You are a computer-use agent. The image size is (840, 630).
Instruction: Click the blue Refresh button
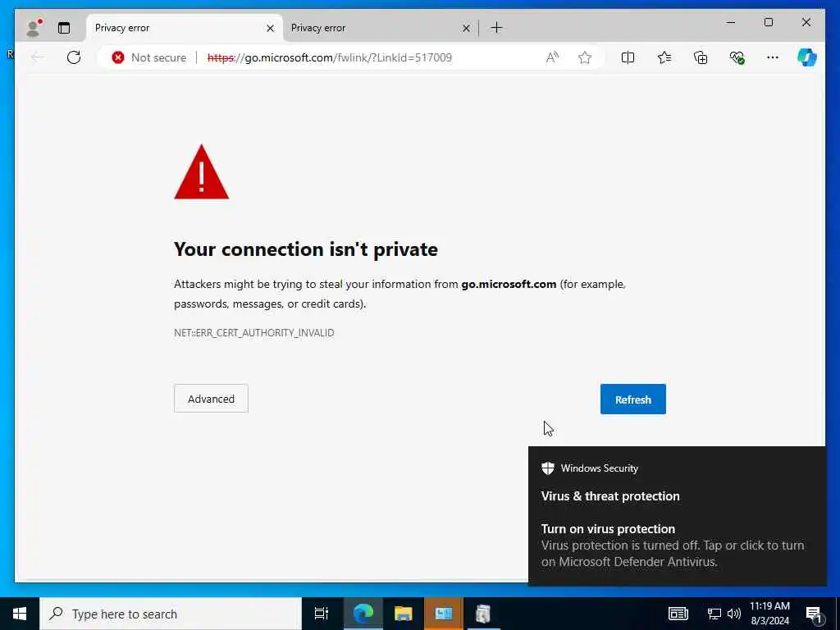[633, 399]
